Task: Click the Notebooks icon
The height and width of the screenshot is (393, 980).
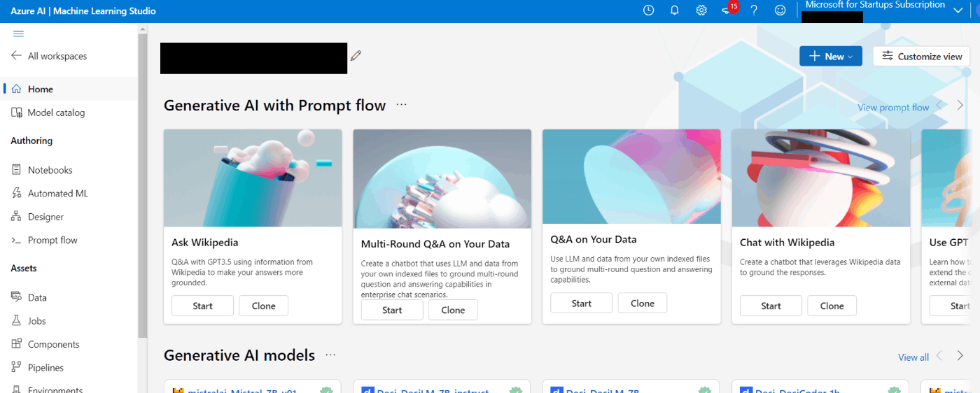Action: 16,170
